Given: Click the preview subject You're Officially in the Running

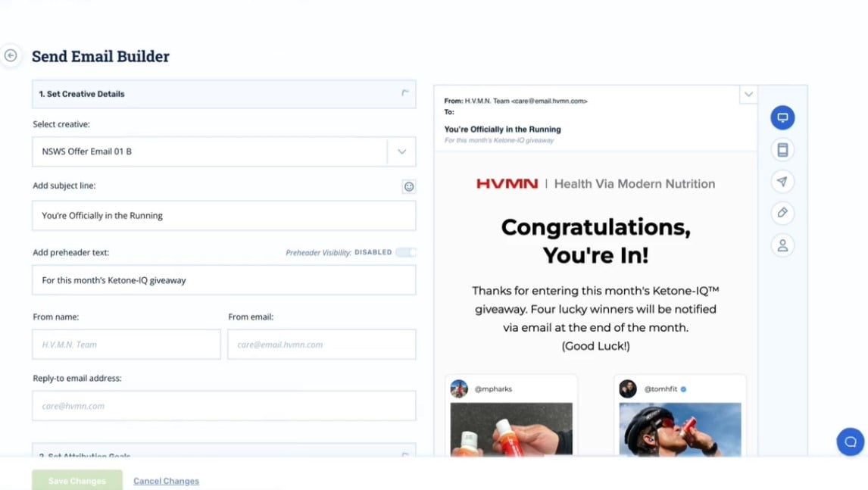Looking at the screenshot, I should (503, 129).
